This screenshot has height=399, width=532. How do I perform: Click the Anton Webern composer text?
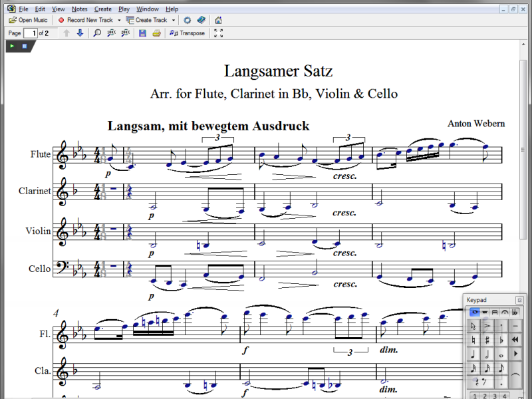pos(476,124)
